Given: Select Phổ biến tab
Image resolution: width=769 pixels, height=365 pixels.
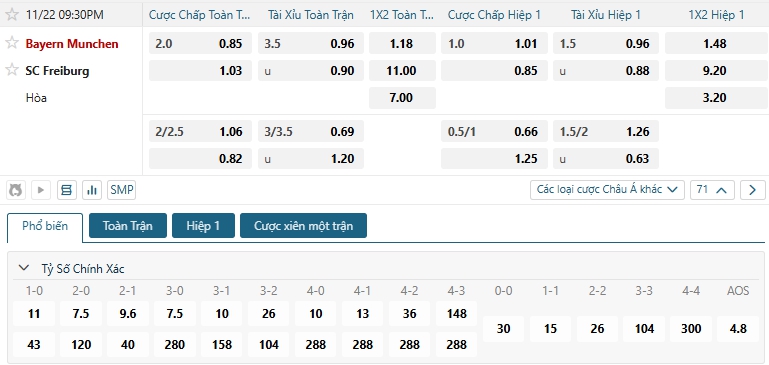Looking at the screenshot, I should click(45, 227).
